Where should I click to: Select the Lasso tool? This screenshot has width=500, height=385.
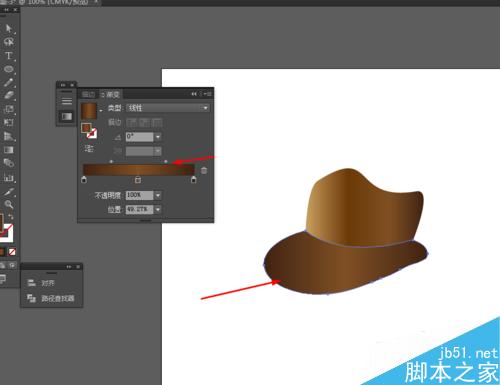(x=9, y=42)
